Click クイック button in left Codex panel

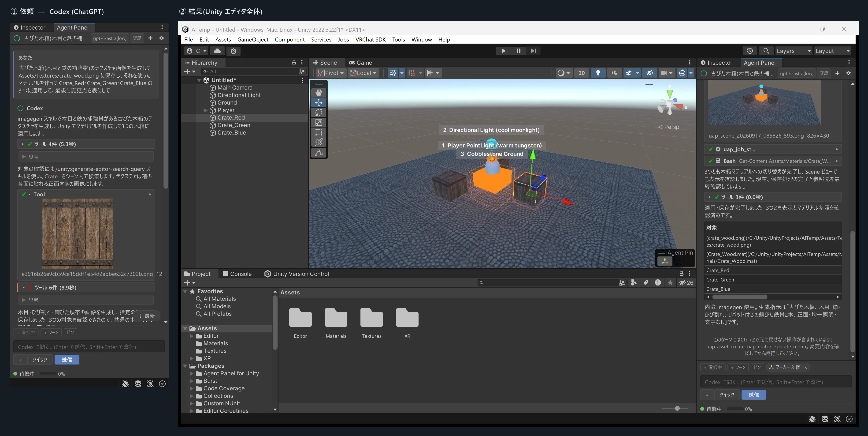click(40, 360)
